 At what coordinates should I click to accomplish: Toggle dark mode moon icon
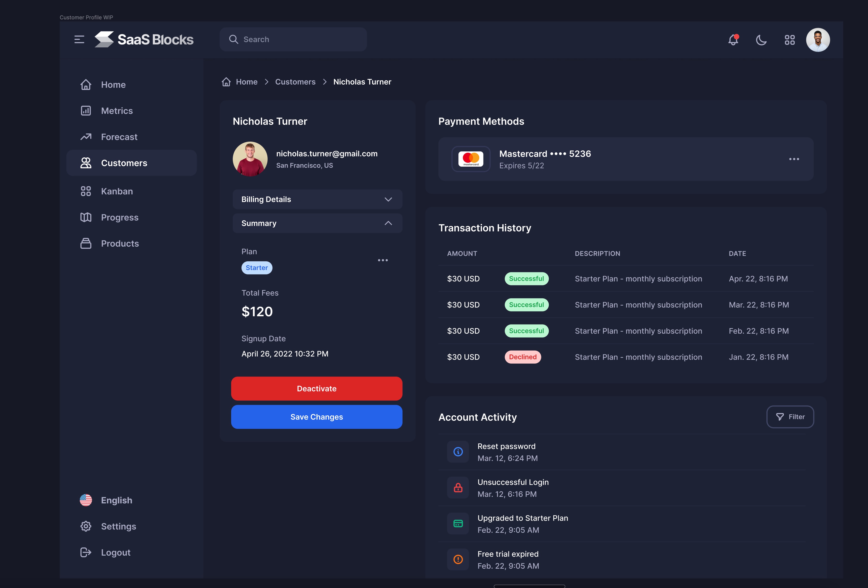click(x=761, y=40)
